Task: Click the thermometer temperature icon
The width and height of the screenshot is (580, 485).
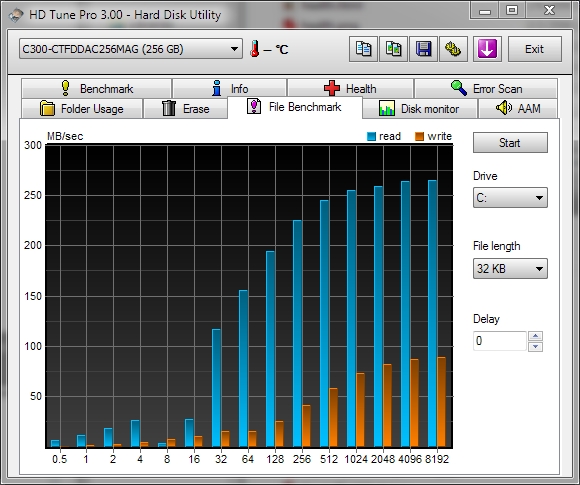Action: 254,49
